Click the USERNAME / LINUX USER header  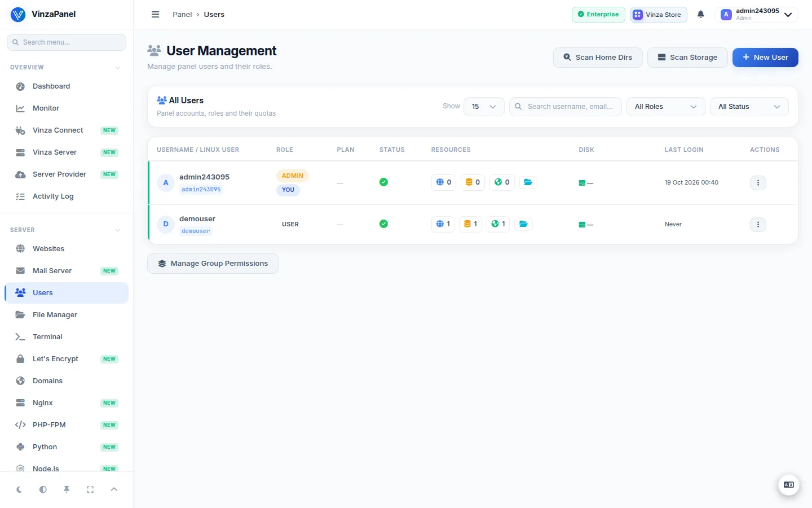(198, 150)
